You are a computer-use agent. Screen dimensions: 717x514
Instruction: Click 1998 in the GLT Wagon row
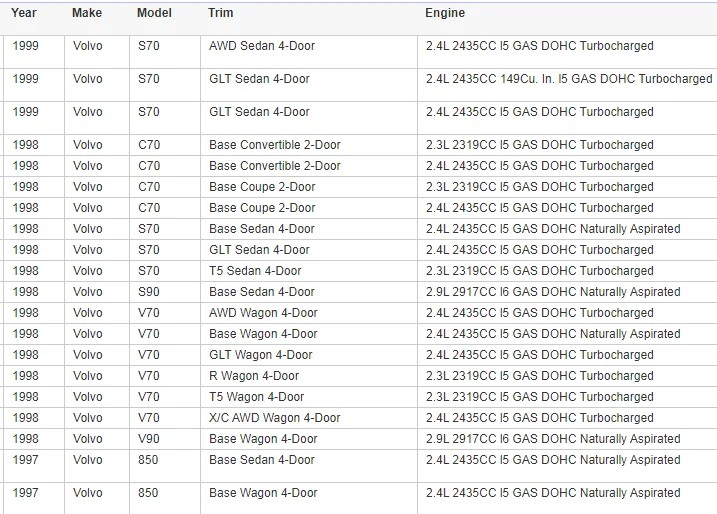click(x=26, y=355)
